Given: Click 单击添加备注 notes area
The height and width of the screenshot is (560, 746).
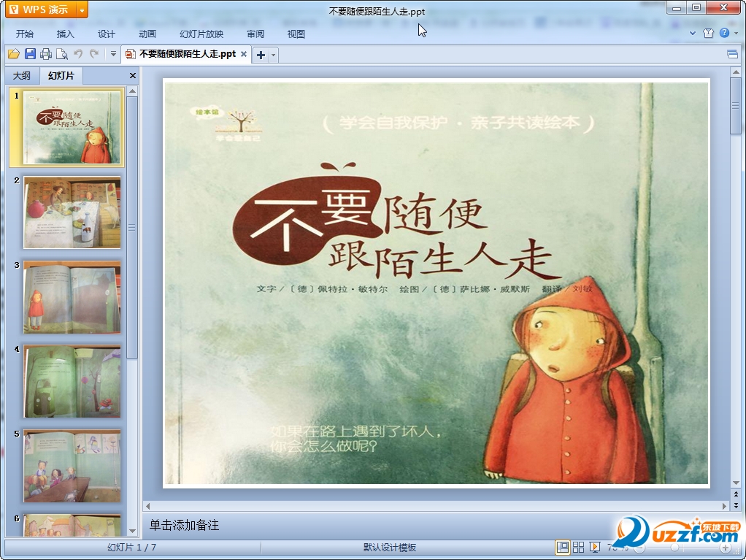Looking at the screenshot, I should [184, 525].
